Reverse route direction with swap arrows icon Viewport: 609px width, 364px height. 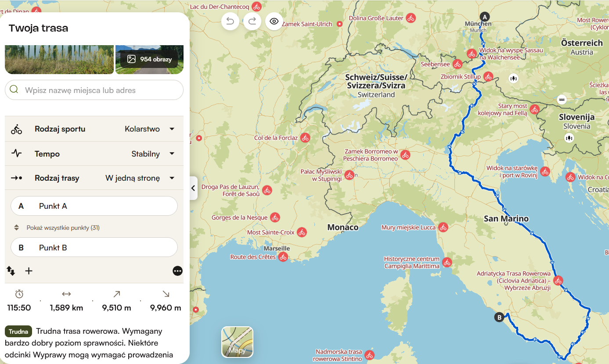[11, 271]
